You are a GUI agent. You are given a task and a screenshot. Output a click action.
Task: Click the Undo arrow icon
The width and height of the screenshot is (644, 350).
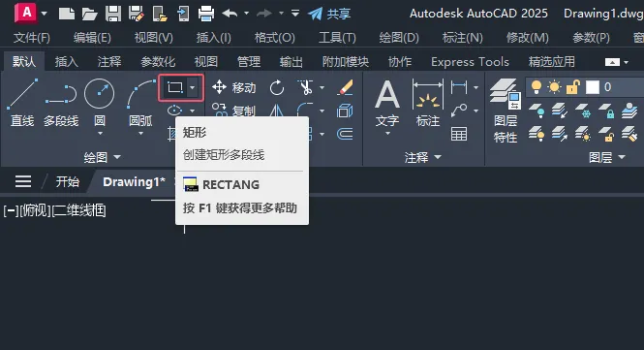(x=230, y=14)
